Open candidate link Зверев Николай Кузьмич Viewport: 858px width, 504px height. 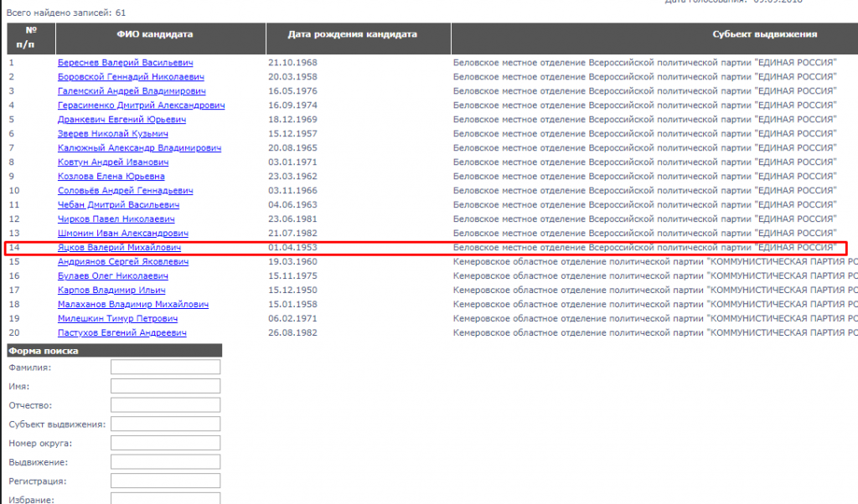tap(113, 134)
